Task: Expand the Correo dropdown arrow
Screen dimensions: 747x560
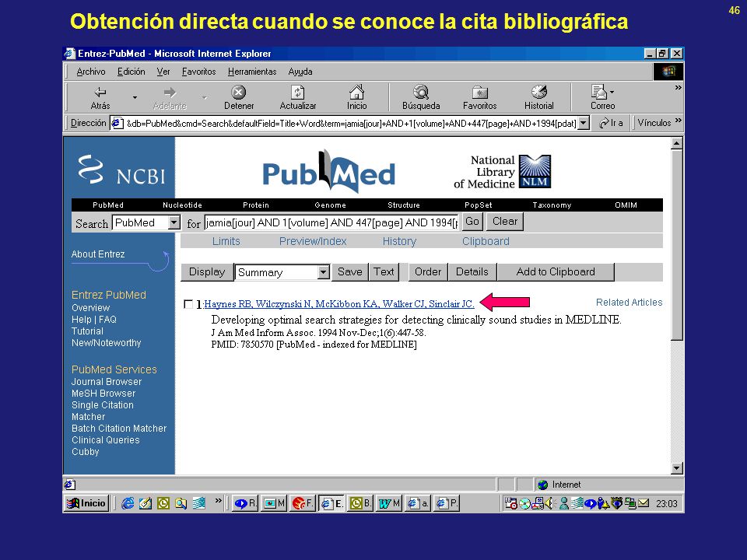Action: point(612,92)
